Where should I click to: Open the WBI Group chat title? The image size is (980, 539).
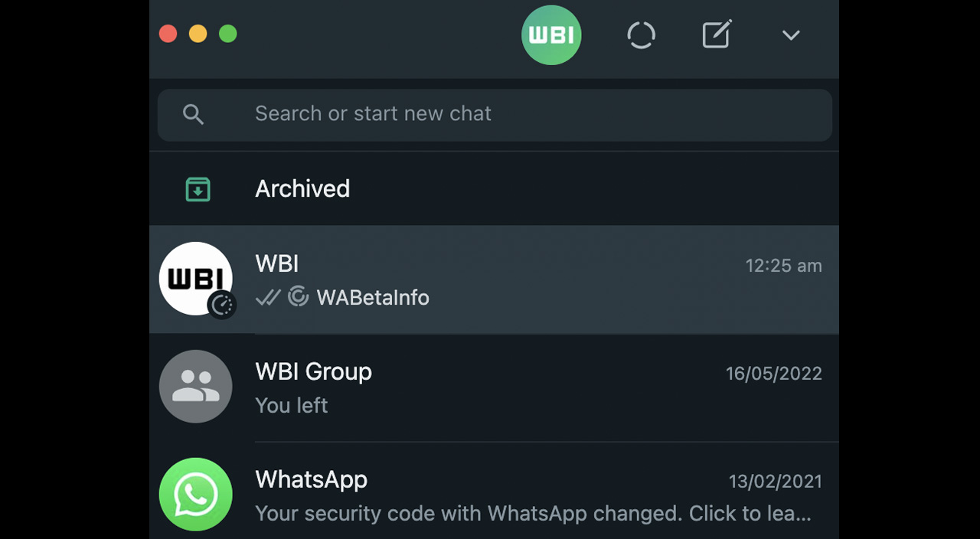[313, 372]
